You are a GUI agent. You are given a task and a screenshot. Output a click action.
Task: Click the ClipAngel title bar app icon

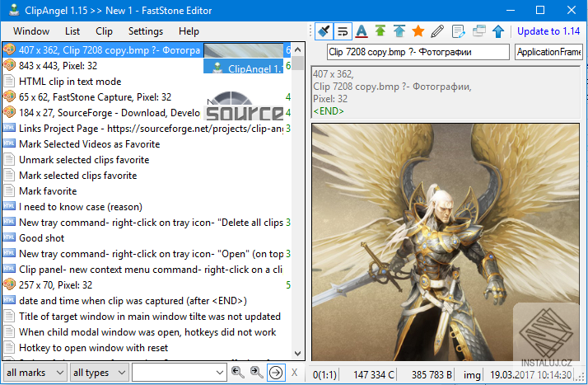point(14,10)
